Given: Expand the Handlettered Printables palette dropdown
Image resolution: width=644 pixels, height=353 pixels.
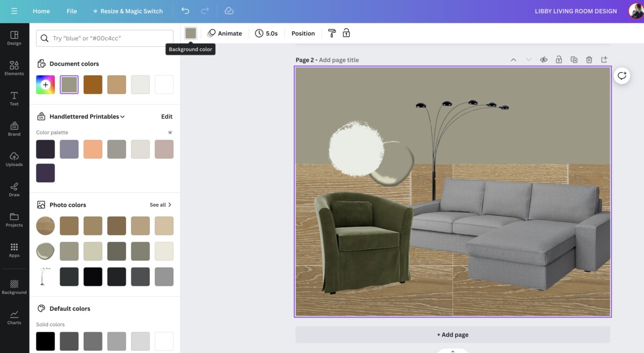Looking at the screenshot, I should [x=121, y=116].
